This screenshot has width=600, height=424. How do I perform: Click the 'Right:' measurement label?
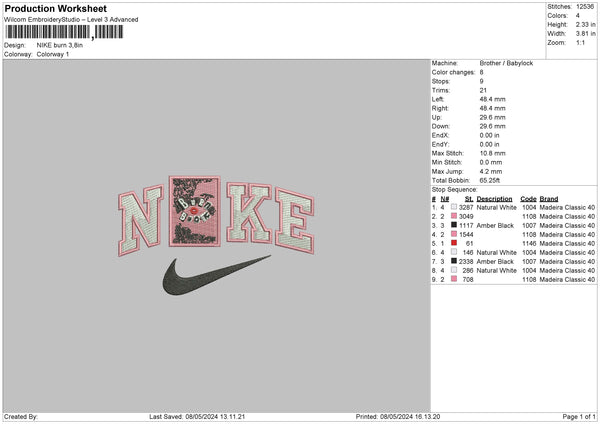tap(440, 108)
